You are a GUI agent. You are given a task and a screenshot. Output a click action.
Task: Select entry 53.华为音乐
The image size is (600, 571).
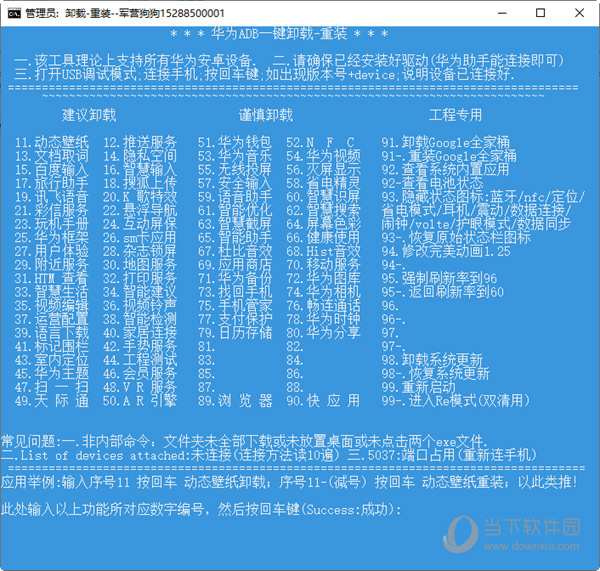235,156
